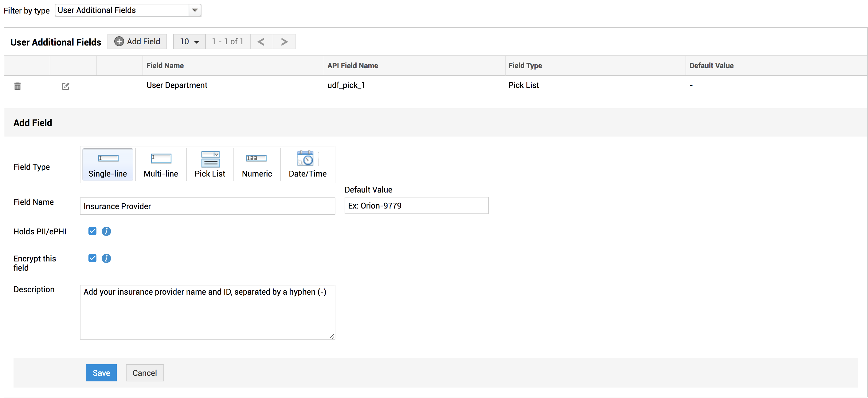This screenshot has width=868, height=398.
Task: Choose the Pick List field type
Action: pos(209,165)
